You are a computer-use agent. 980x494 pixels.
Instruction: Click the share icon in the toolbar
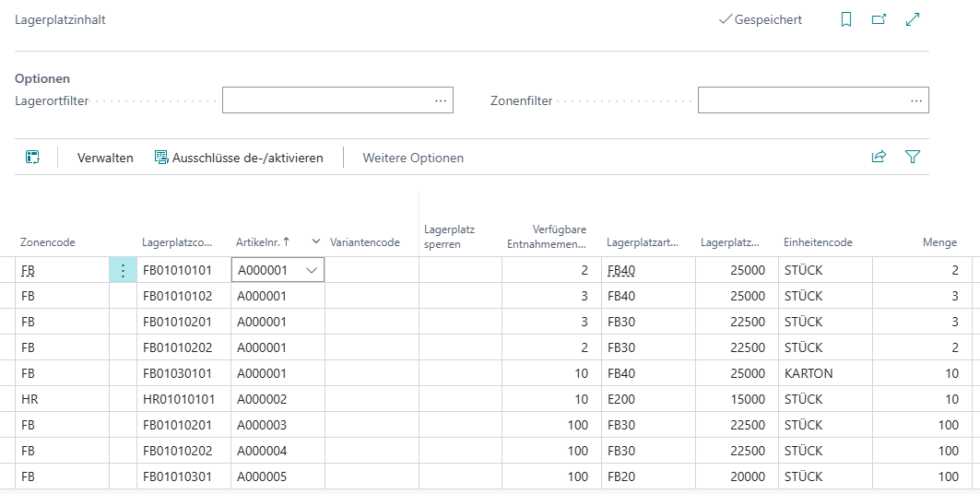(x=879, y=158)
